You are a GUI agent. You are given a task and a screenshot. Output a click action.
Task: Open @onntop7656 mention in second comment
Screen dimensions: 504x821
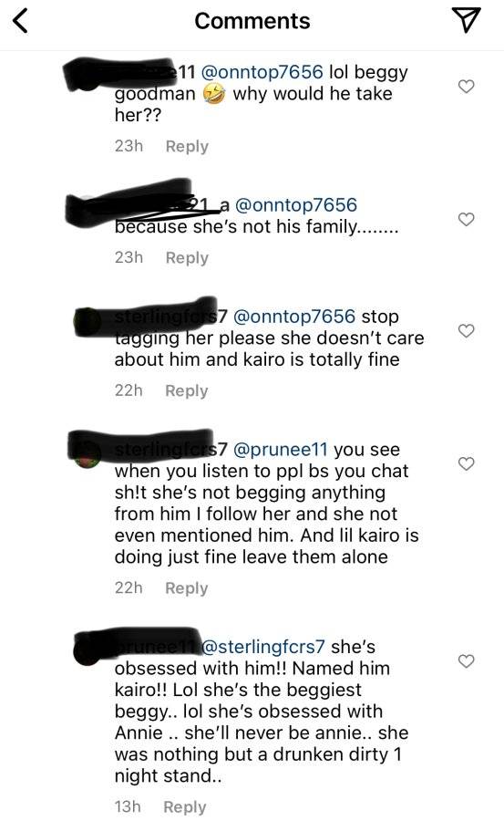295,204
